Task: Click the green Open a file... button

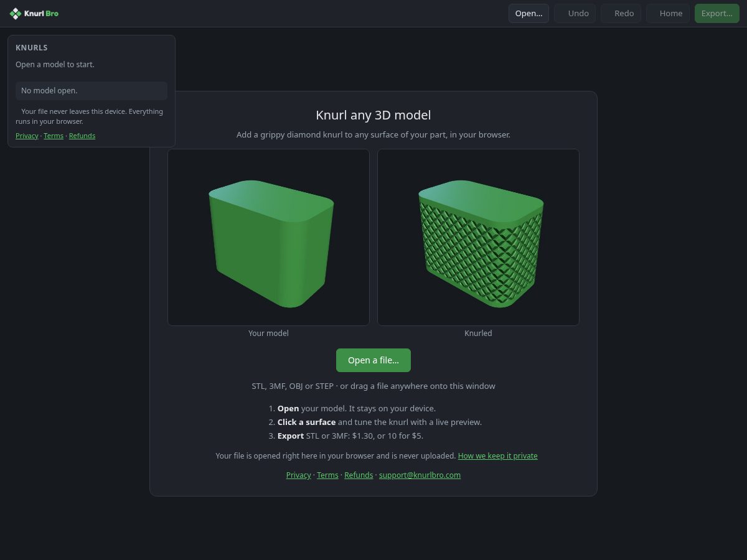Action: [374, 360]
